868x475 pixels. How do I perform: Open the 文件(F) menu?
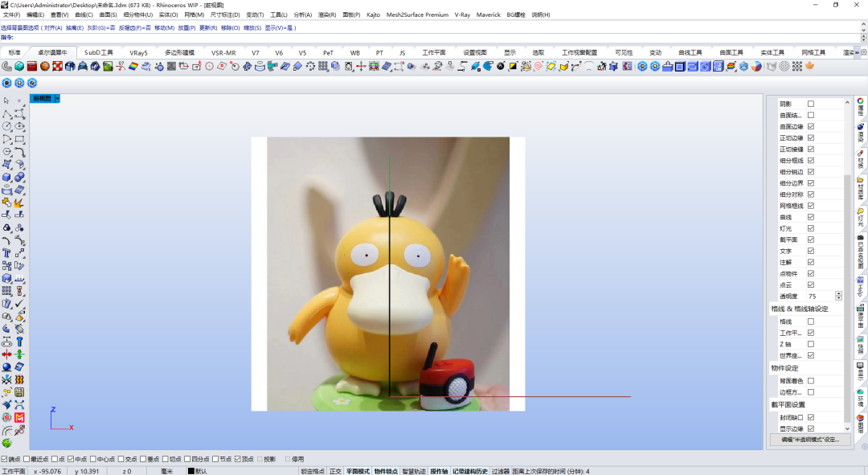click(11, 15)
